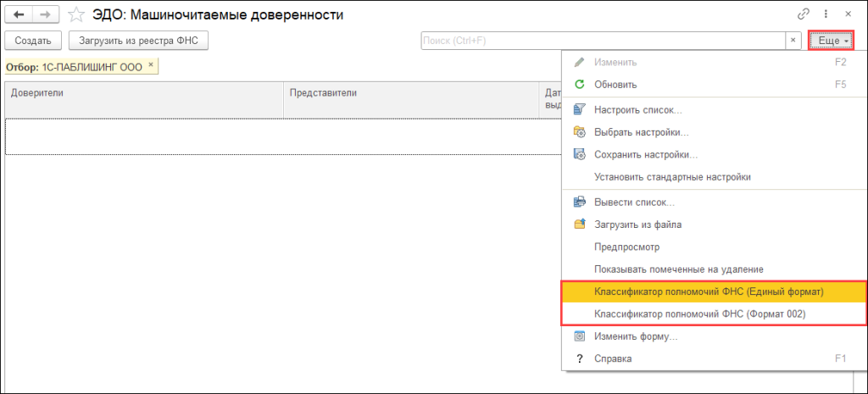Click the Настроить список icon
The width and height of the screenshot is (868, 394).
580,110
